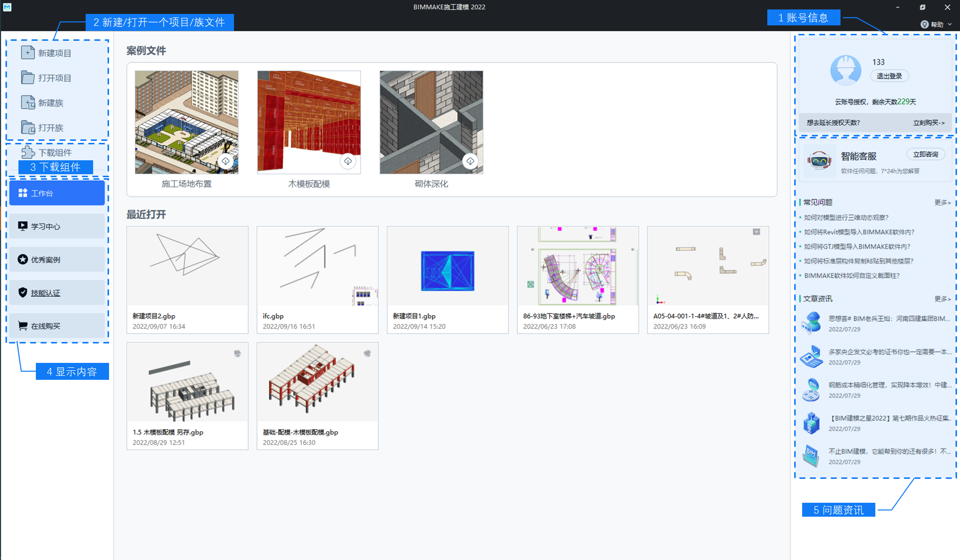The width and height of the screenshot is (960, 560).
Task: Open the 砌体深化 sample thumbnail
Action: tap(431, 122)
